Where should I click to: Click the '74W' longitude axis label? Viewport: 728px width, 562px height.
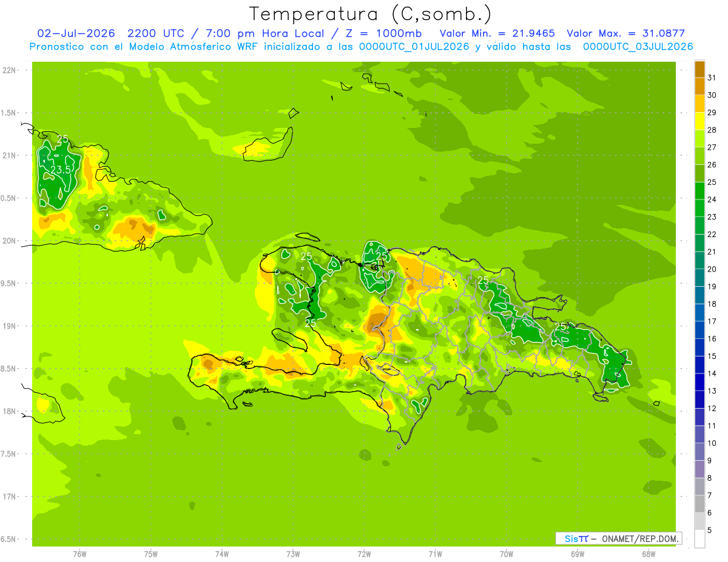[x=222, y=554]
